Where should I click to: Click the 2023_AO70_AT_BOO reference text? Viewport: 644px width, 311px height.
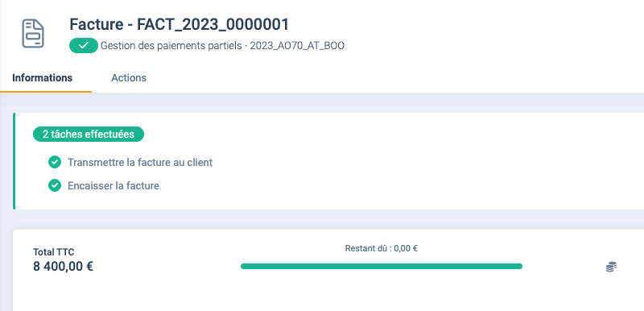point(297,46)
